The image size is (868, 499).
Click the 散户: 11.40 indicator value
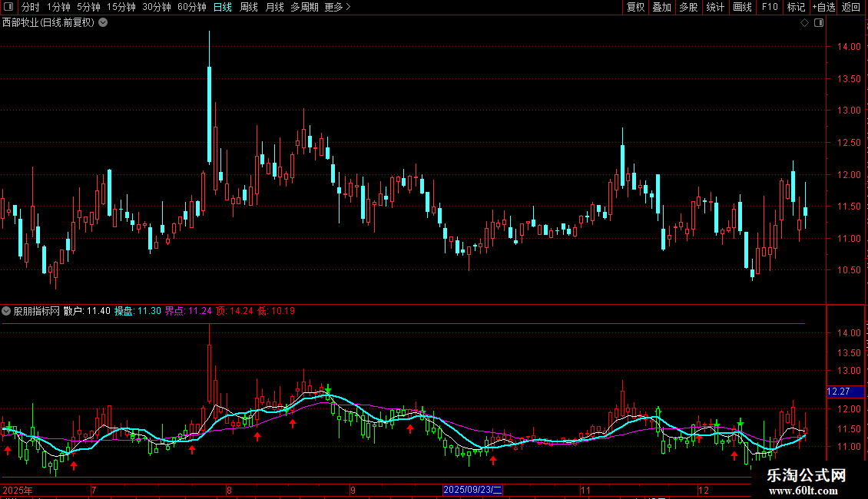[87, 311]
